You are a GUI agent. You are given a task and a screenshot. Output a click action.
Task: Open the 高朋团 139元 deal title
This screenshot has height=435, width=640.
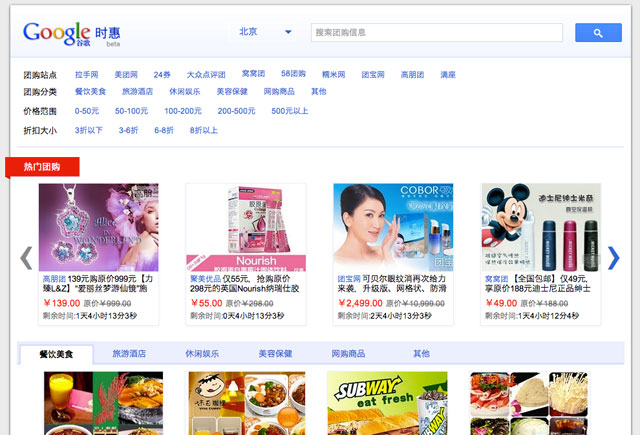[x=98, y=284]
